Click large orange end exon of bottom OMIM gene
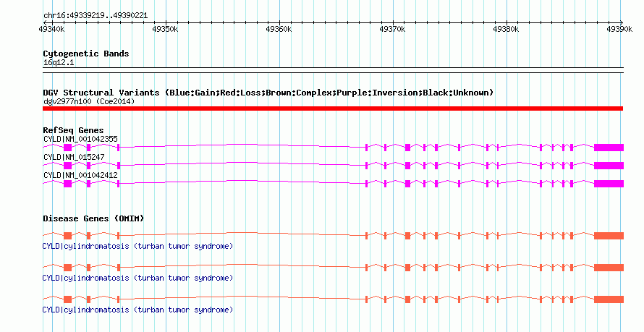The height and width of the screenshot is (332, 644). 609,299
